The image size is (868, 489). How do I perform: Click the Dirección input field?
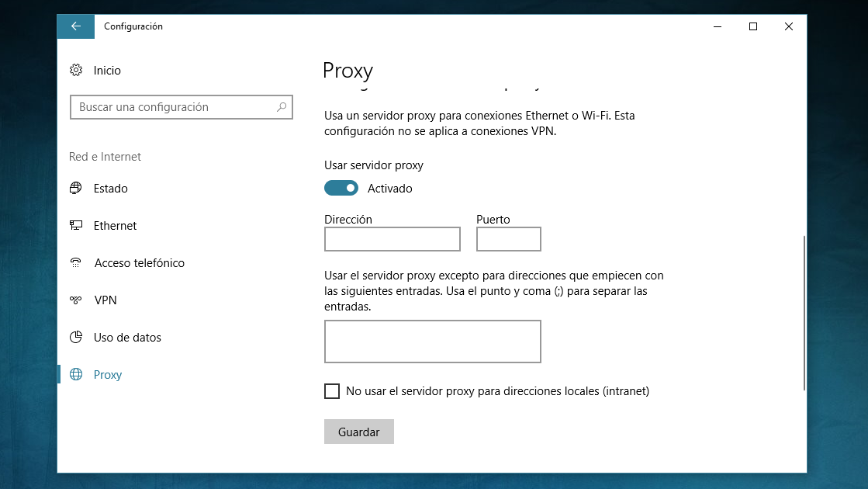tap(392, 239)
